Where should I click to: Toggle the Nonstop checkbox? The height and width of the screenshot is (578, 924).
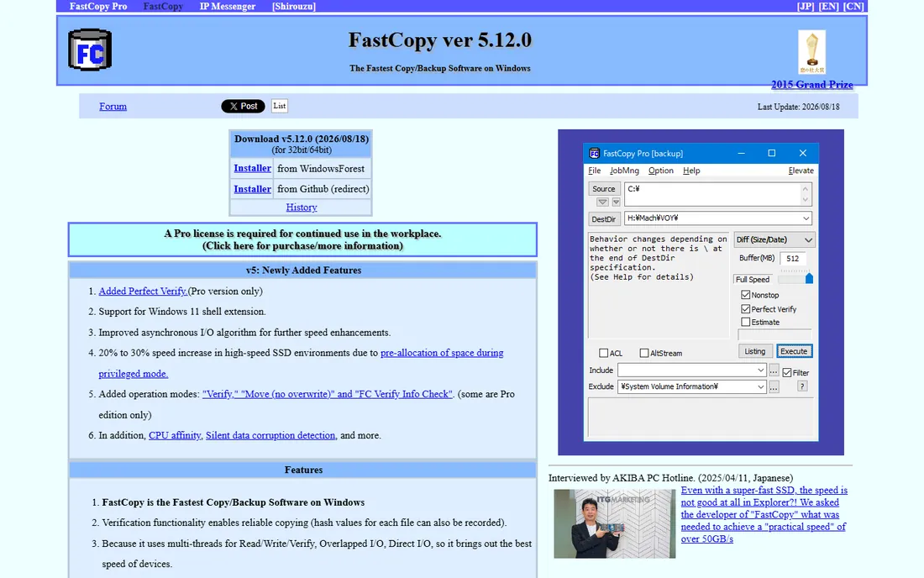coord(745,295)
